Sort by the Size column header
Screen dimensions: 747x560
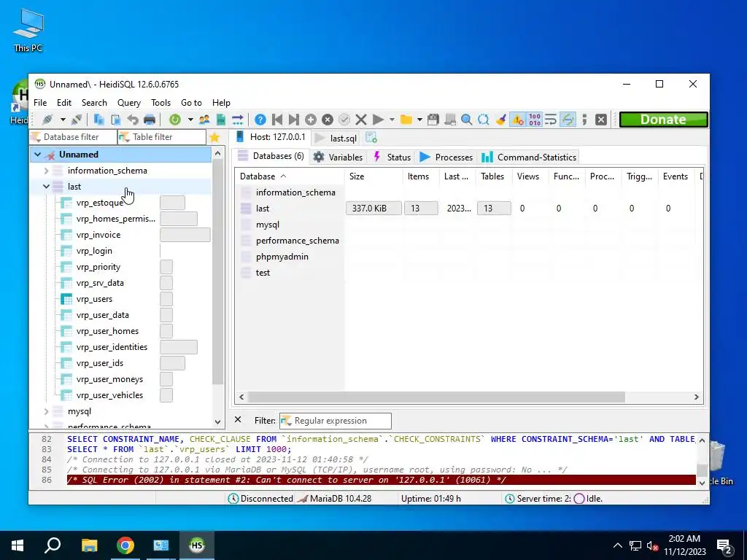coord(373,176)
